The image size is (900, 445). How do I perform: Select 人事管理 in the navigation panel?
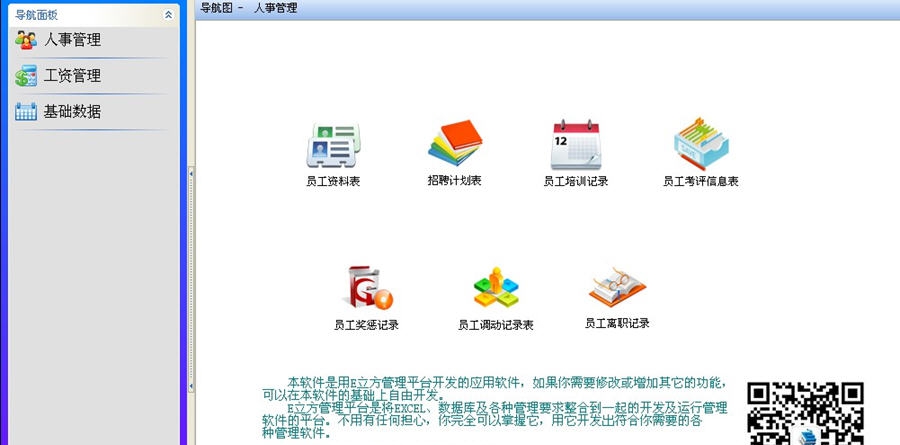pos(72,40)
